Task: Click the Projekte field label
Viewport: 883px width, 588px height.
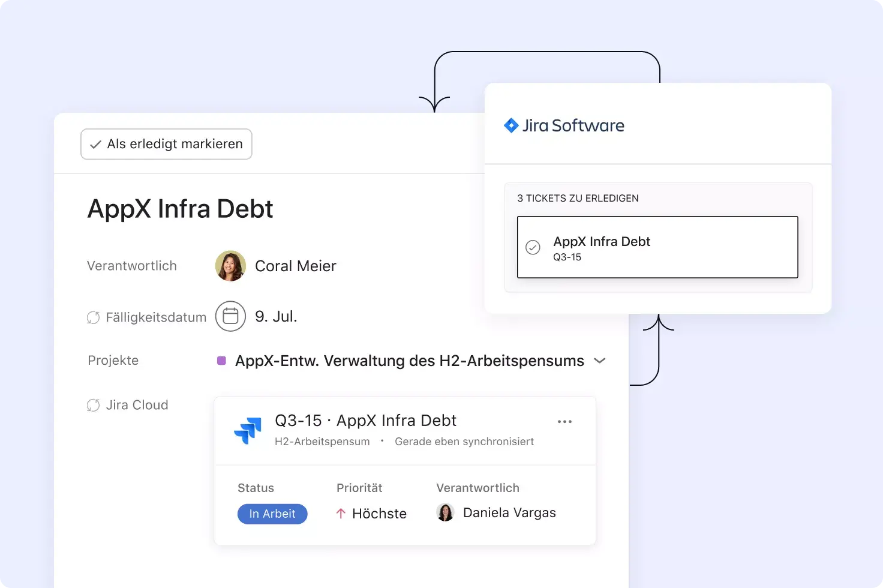Action: point(113,361)
